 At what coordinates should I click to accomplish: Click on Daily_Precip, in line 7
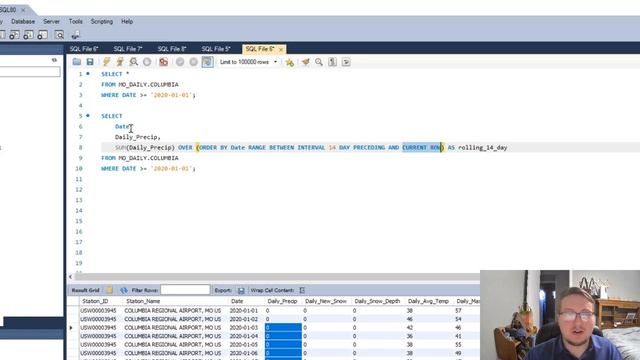(x=138, y=137)
